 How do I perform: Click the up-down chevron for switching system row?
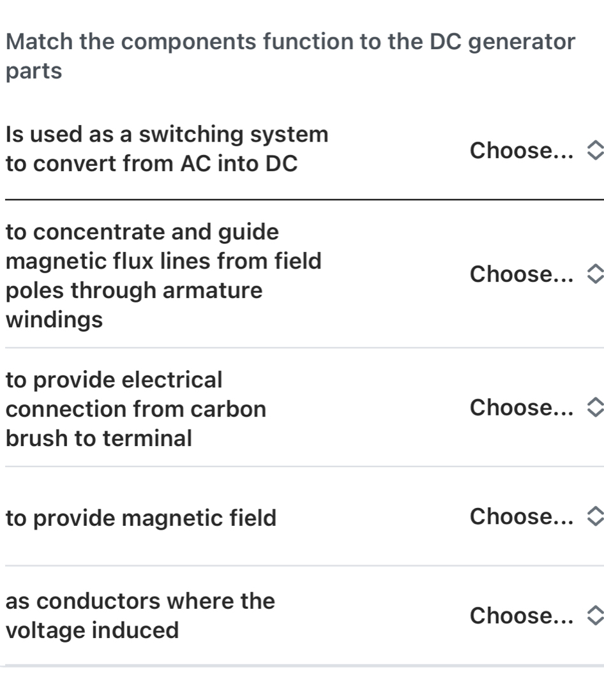[595, 152]
